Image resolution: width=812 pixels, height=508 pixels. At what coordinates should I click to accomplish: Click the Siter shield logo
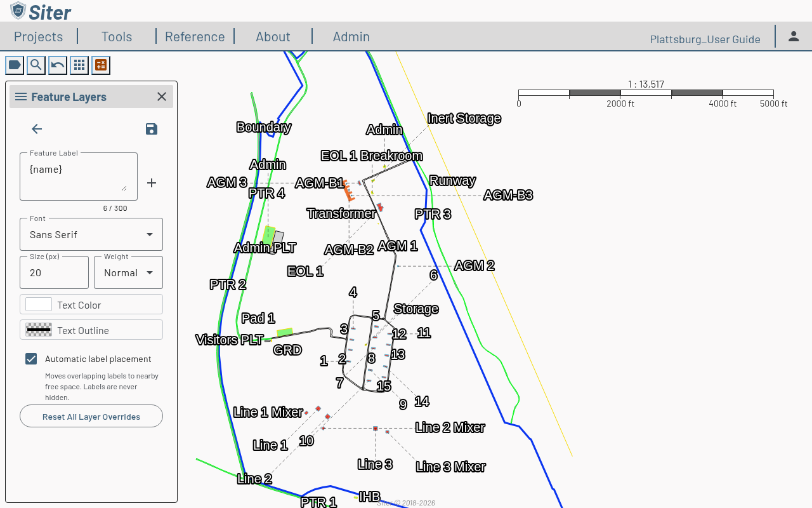[18, 11]
